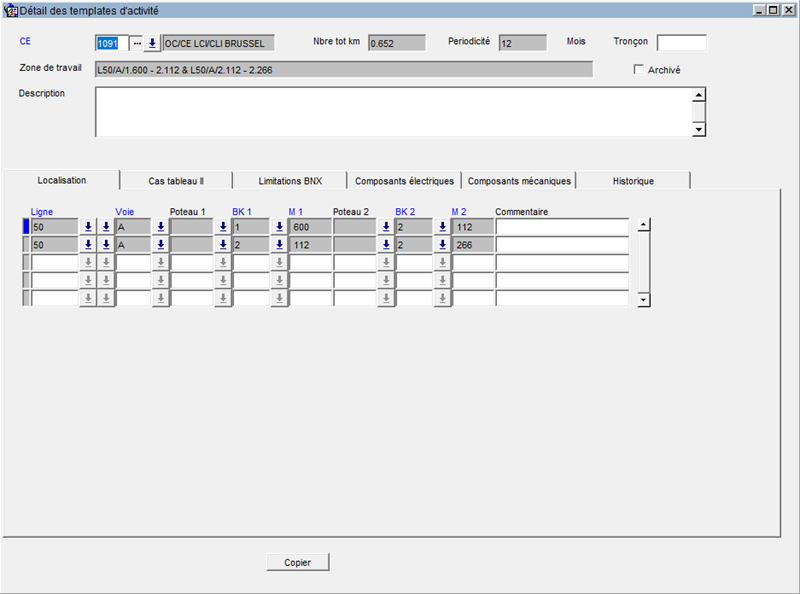Screen dimensions: 800x594
Task: Click the BK 2 cell in the second row
Action: [414, 245]
